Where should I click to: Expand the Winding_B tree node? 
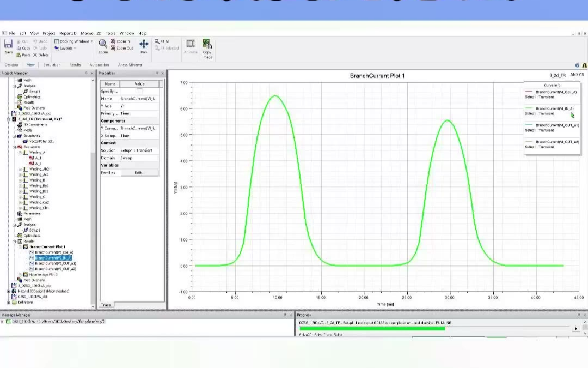(x=20, y=180)
